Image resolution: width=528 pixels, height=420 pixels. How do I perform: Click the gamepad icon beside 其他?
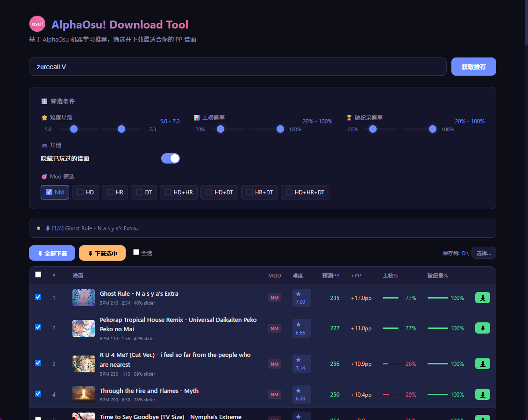(44, 145)
